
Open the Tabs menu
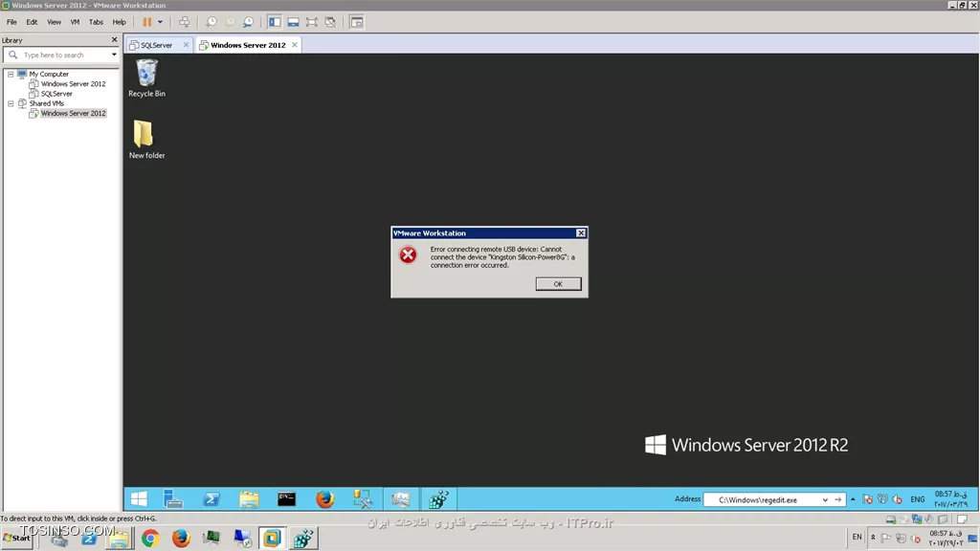click(96, 22)
